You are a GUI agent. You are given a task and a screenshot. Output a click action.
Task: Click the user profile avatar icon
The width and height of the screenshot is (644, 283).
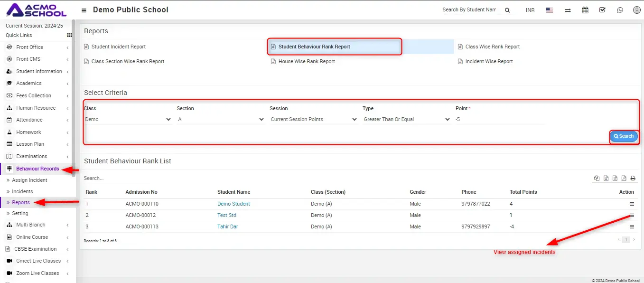click(636, 10)
